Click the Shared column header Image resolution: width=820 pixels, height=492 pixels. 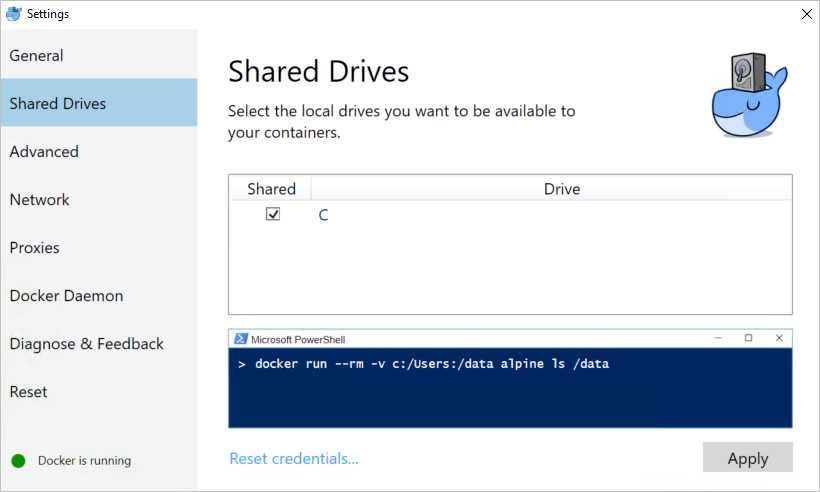[x=271, y=189]
